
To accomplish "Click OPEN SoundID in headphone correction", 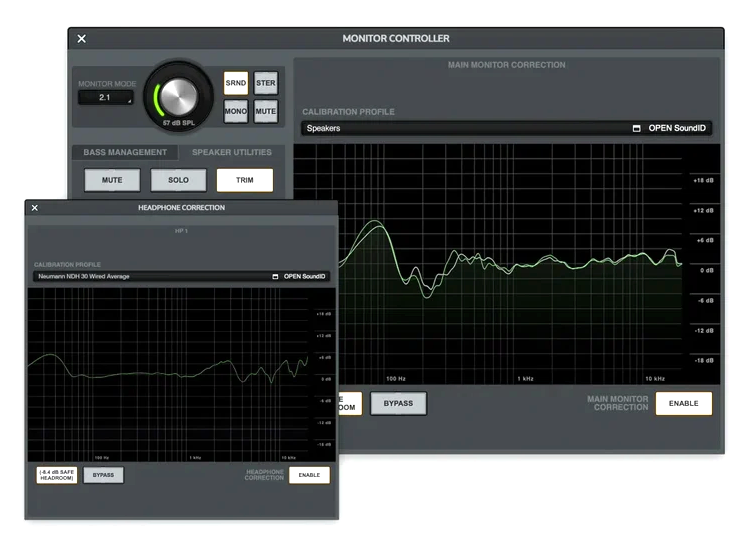I will coord(304,277).
